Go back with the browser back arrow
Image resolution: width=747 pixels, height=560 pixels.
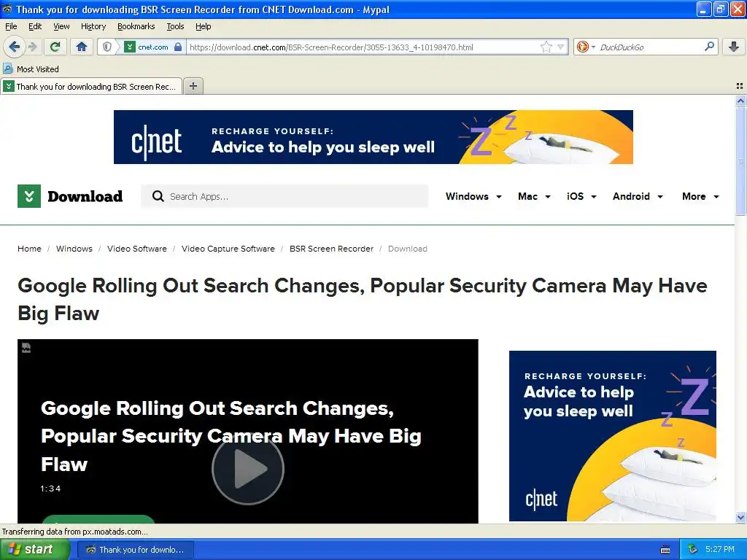(x=15, y=47)
